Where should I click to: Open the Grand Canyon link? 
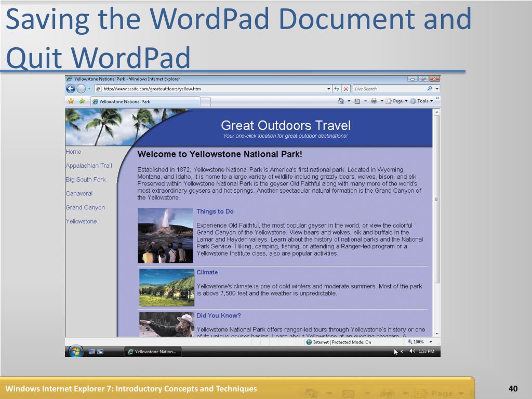pos(85,207)
